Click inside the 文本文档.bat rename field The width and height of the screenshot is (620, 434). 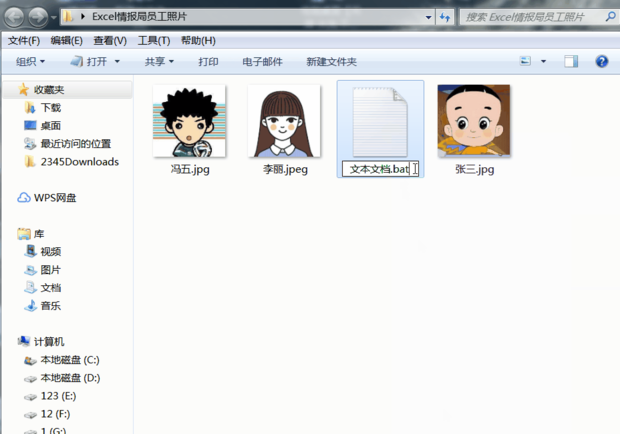[x=380, y=169]
